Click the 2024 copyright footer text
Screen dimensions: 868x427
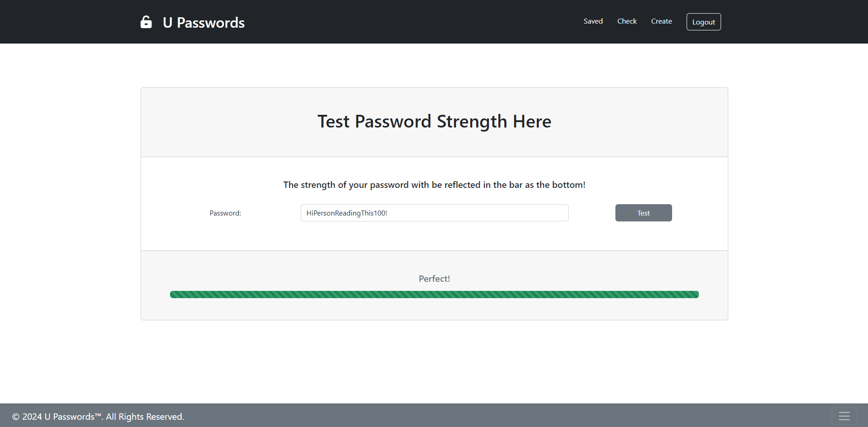pyautogui.click(x=98, y=417)
